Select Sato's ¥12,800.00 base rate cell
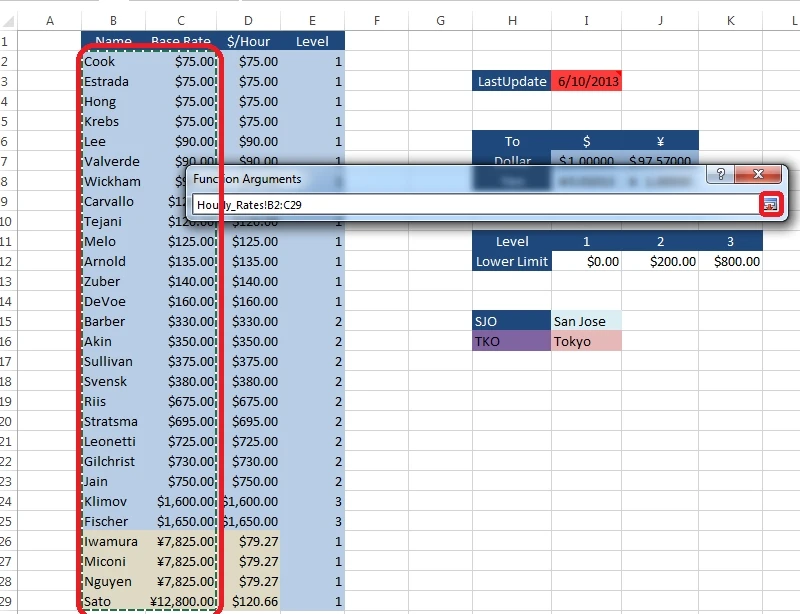Viewport: 800px width, 614px height. coord(181,601)
